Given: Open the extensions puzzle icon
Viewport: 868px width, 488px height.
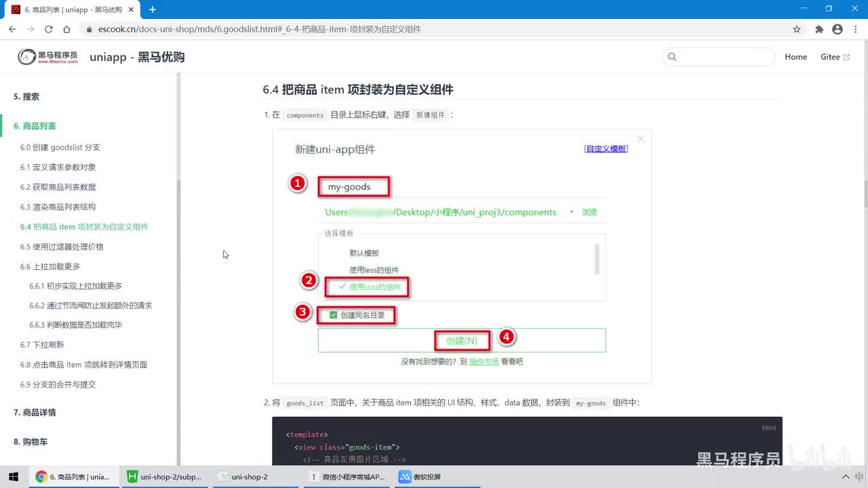Looking at the screenshot, I should tap(819, 29).
